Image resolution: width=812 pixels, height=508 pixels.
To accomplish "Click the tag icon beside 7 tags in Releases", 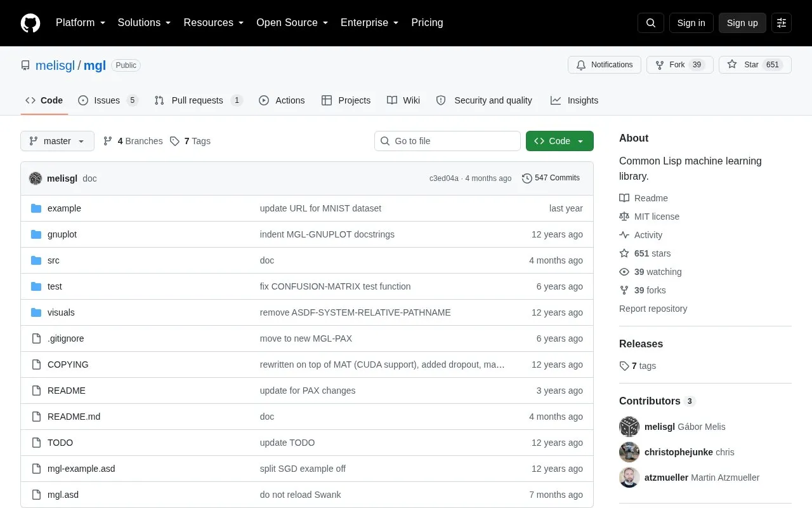I will tap(624, 366).
